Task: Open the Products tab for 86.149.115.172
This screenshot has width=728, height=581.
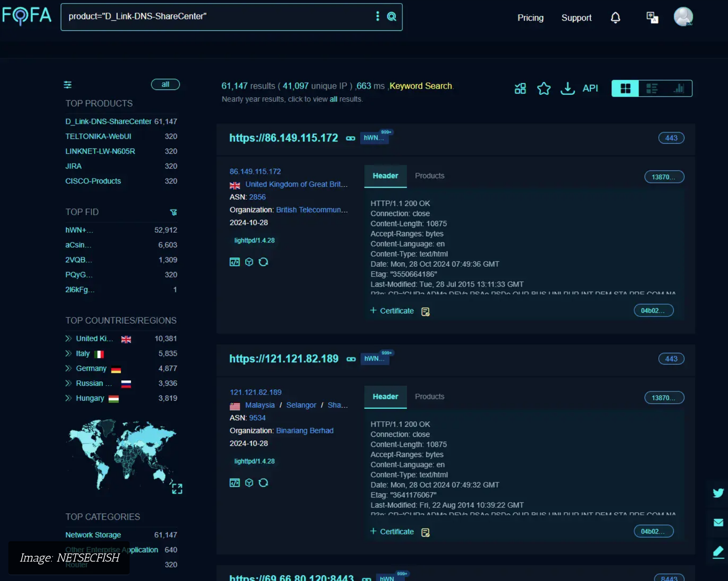Action: pos(429,176)
